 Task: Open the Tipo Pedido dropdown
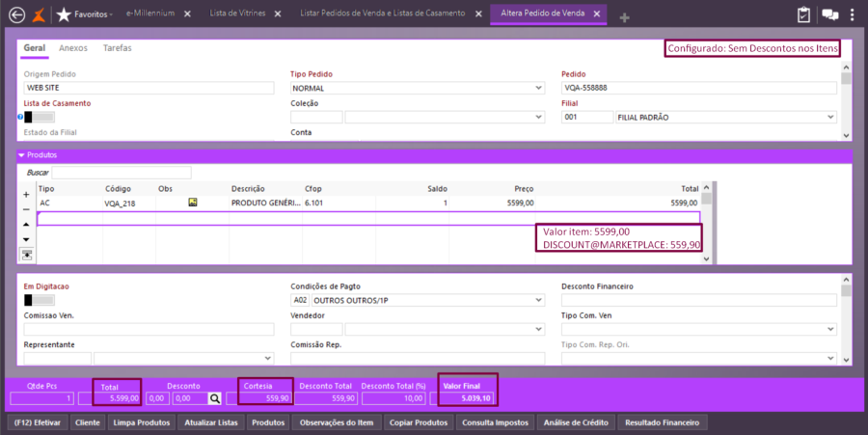pos(538,88)
